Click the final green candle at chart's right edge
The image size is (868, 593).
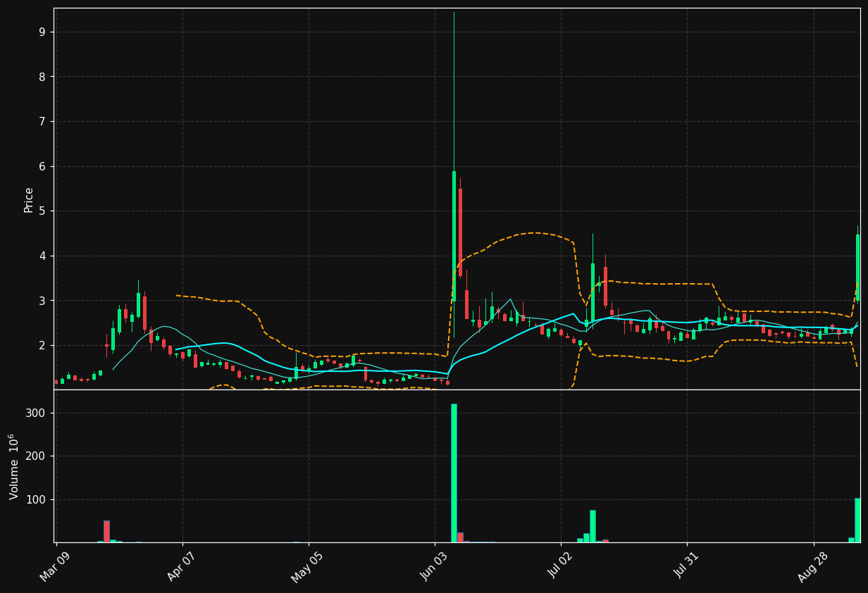point(857,268)
